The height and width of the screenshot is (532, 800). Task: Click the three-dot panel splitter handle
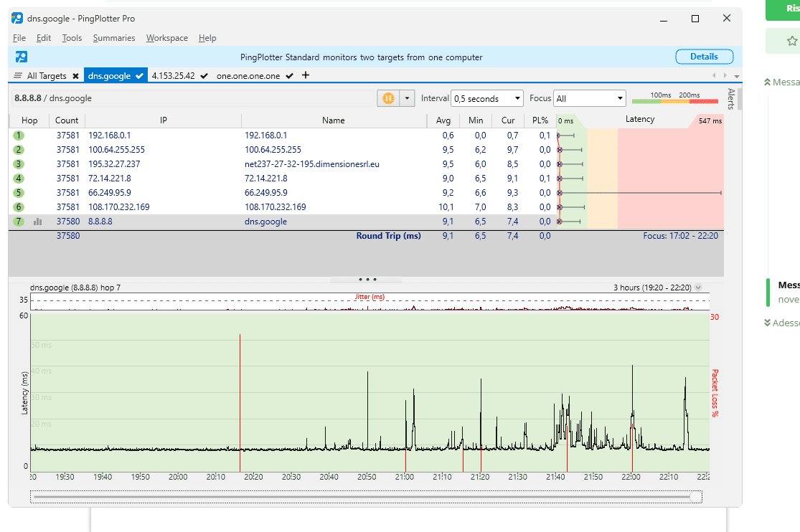coord(367,280)
